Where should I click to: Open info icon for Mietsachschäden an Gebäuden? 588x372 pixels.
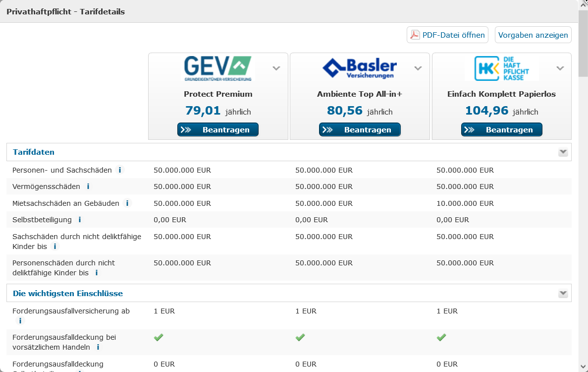click(127, 203)
